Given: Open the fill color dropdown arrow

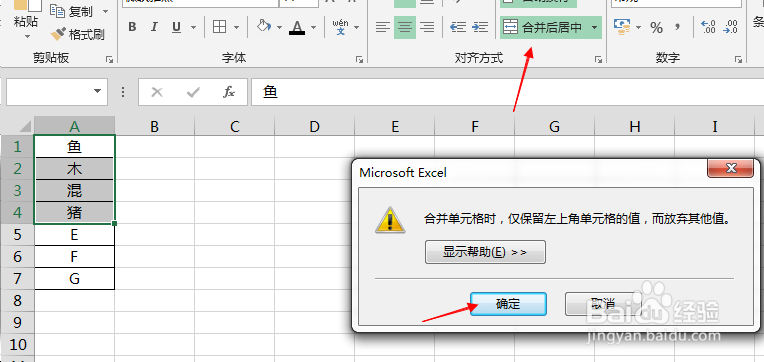Looking at the screenshot, I should 279,27.
